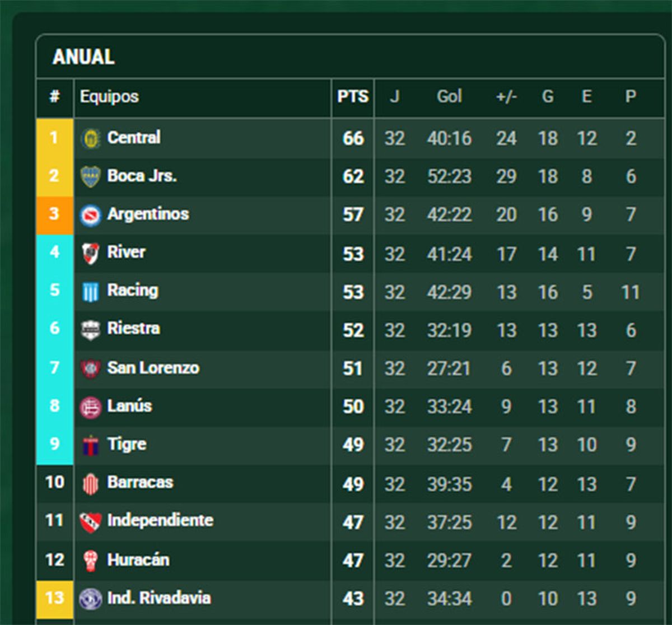672x625 pixels.
Task: Click the orange position 3 marker
Action: [54, 214]
